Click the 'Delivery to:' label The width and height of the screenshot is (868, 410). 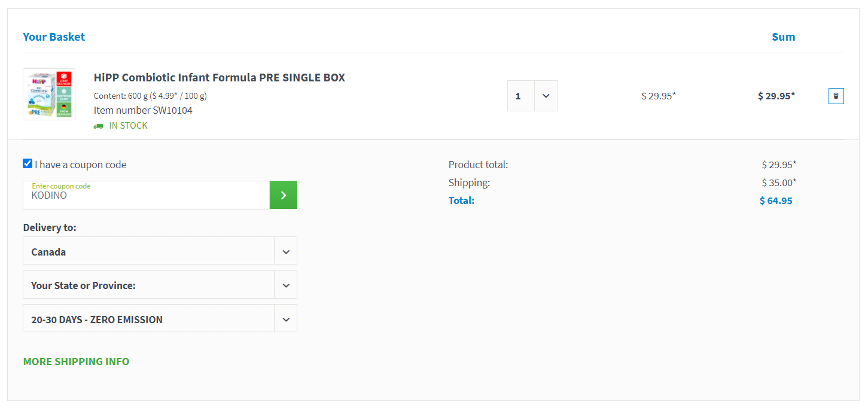[x=50, y=227]
